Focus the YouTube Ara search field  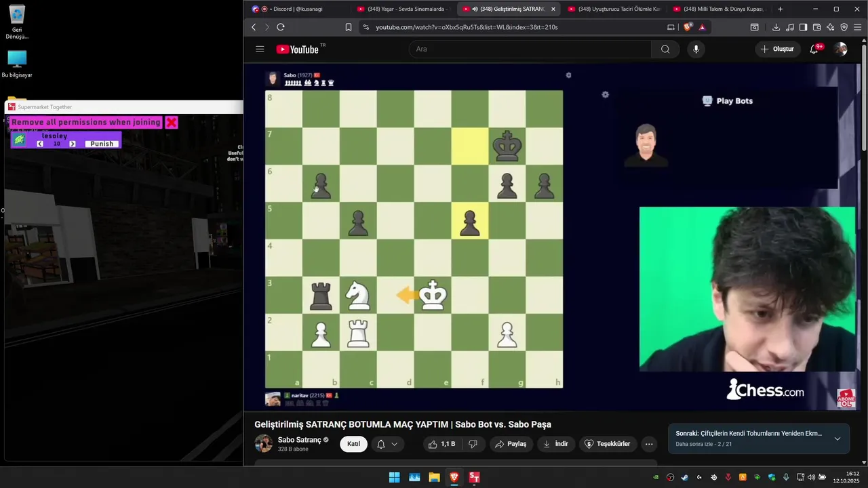coord(530,49)
